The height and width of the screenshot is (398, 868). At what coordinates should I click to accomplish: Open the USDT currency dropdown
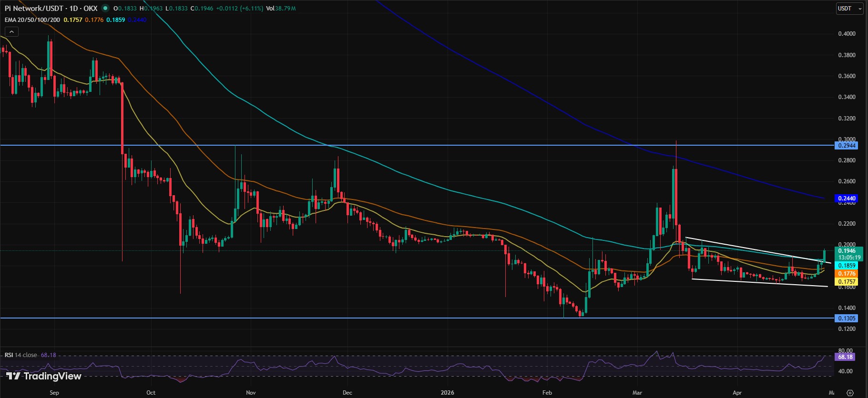(850, 9)
